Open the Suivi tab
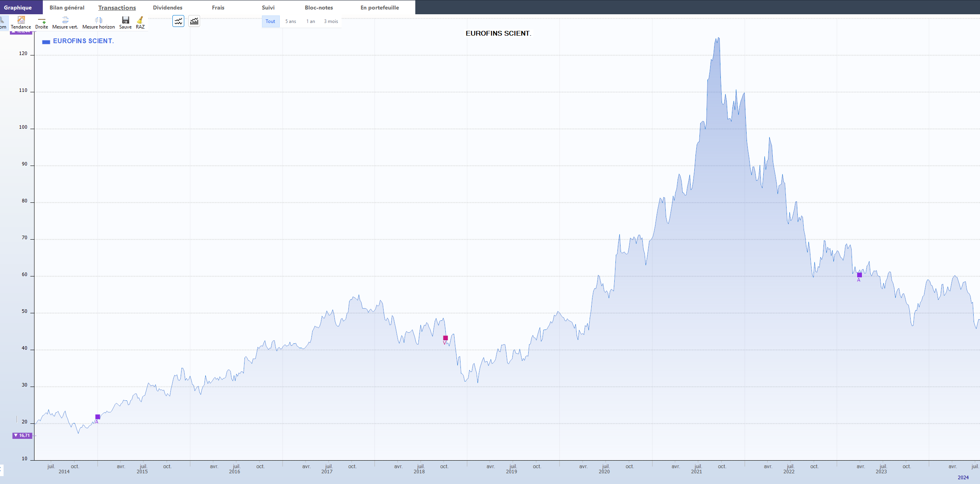The width and height of the screenshot is (980, 484). (x=268, y=8)
